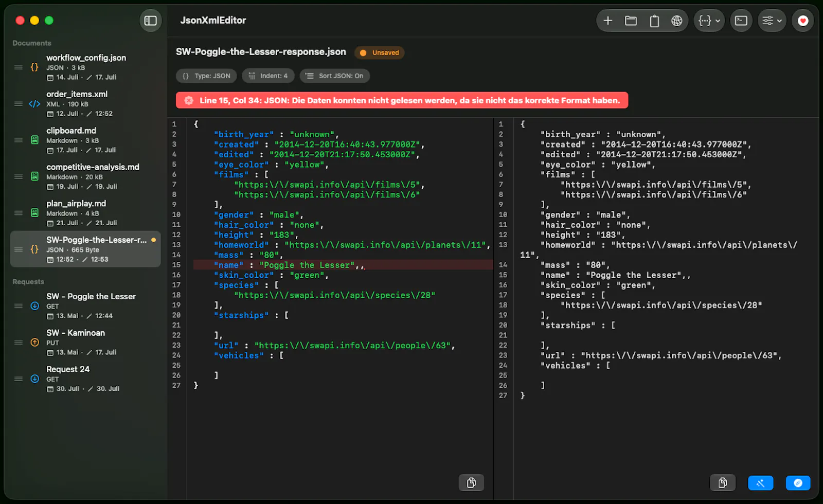
Task: Click "vehicles" key in right pane
Action: [566, 366]
